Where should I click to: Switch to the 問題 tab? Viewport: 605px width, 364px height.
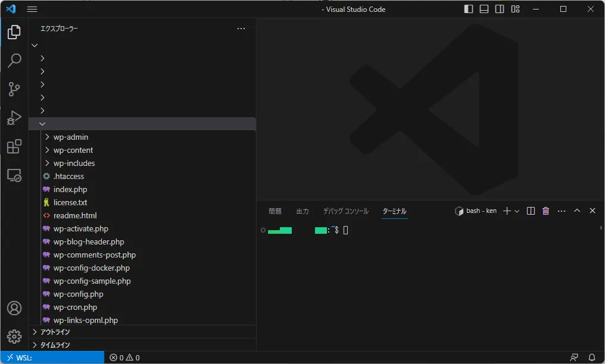tap(275, 211)
